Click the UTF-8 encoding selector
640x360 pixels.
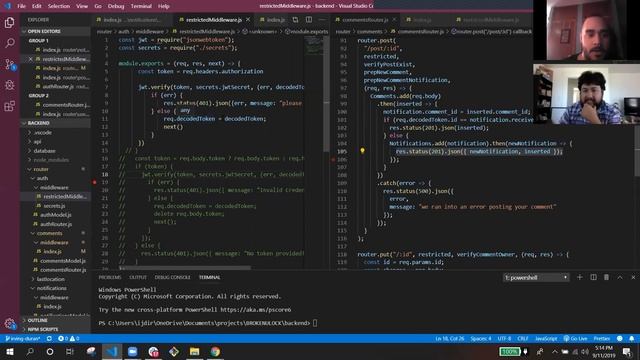[504, 338]
